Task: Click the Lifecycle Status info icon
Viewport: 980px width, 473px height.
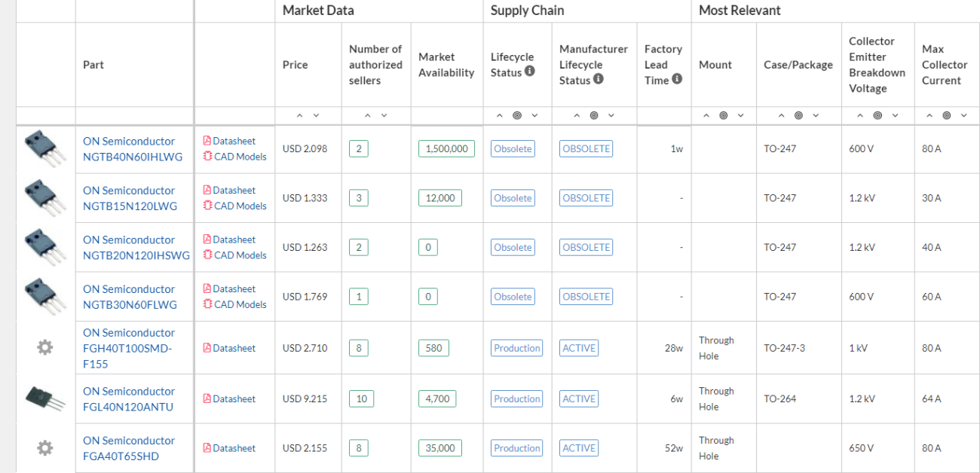Action: [530, 72]
